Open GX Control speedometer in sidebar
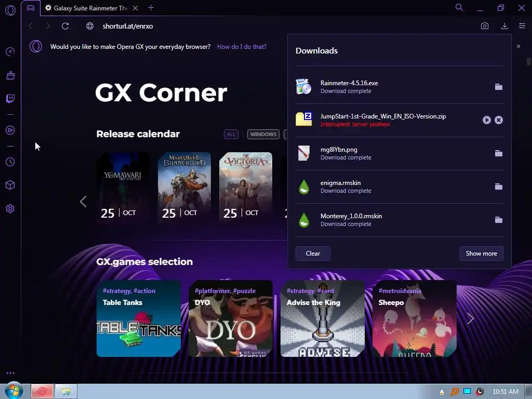 (x=10, y=51)
